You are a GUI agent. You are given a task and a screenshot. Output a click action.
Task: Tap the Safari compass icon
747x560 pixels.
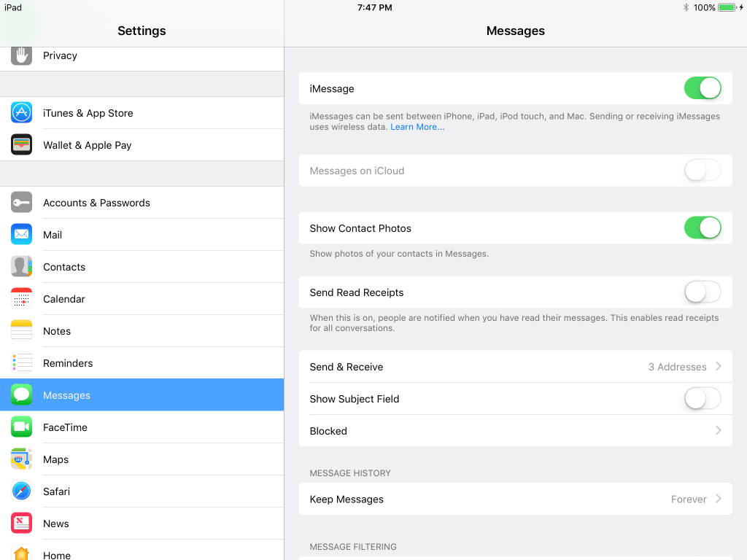21,491
